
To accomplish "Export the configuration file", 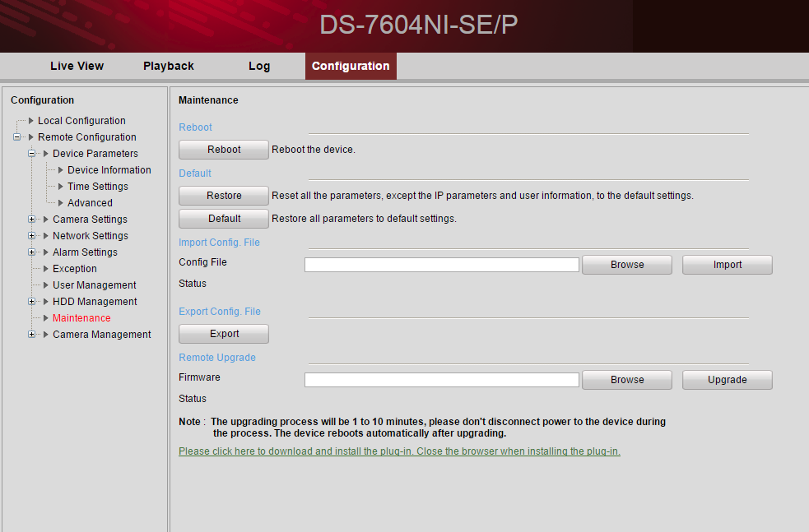I will coord(224,334).
